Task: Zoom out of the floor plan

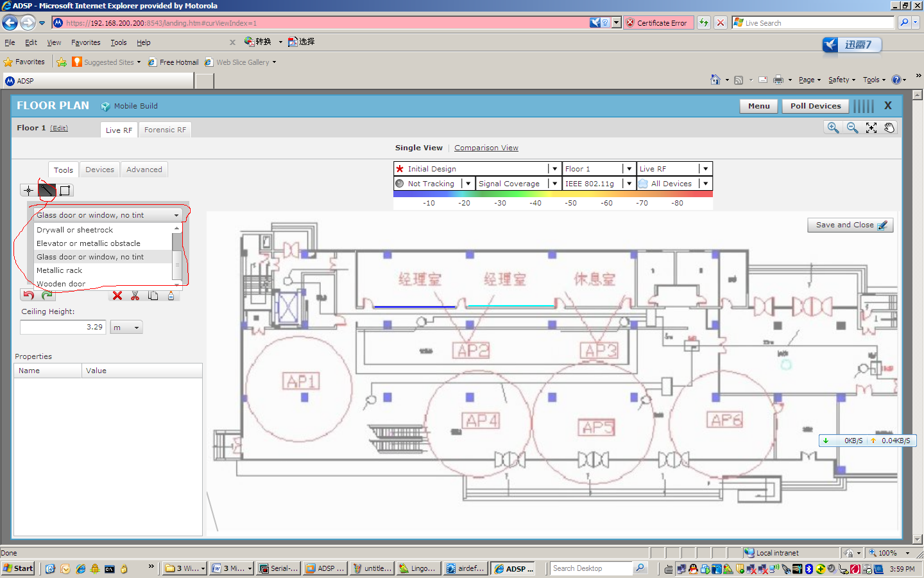Action: pos(852,128)
